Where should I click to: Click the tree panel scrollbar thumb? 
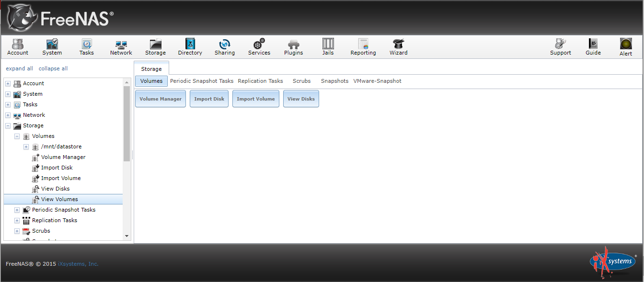pyautogui.click(x=126, y=124)
